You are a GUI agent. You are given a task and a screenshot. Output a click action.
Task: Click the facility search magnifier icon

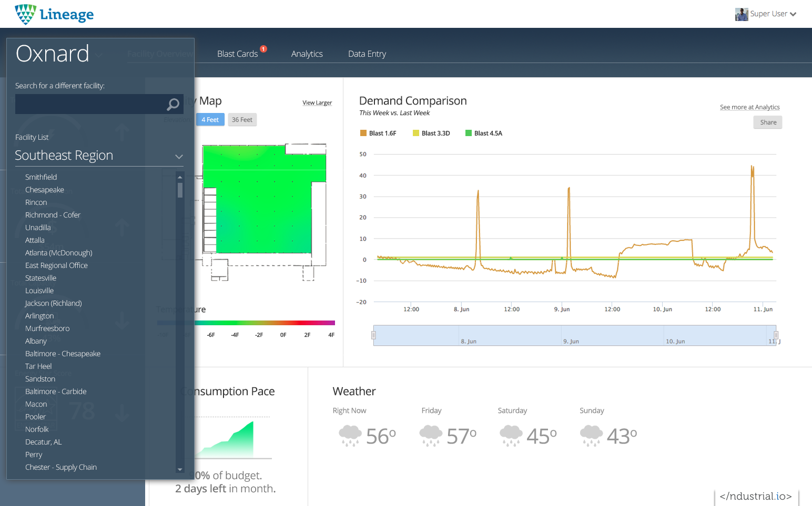[x=172, y=105]
